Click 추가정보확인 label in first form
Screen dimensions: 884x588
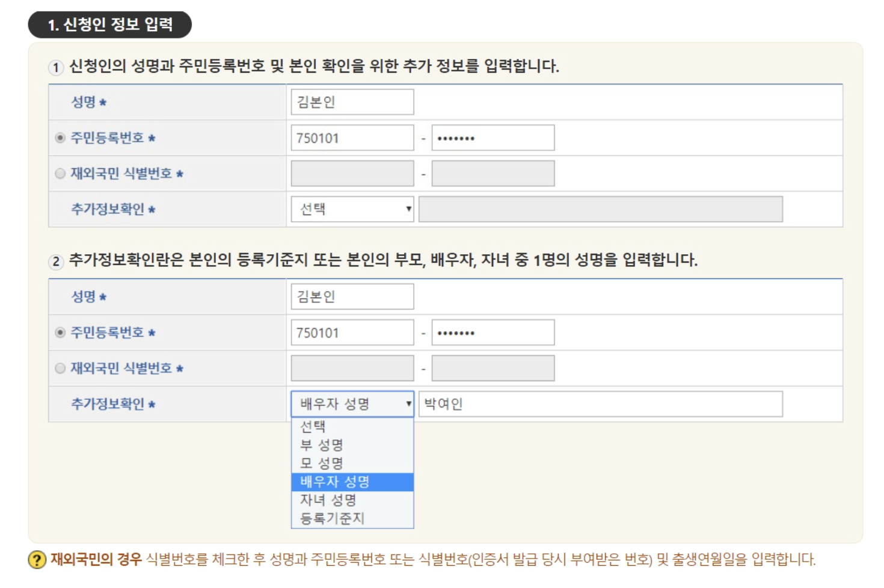pyautogui.click(x=113, y=209)
